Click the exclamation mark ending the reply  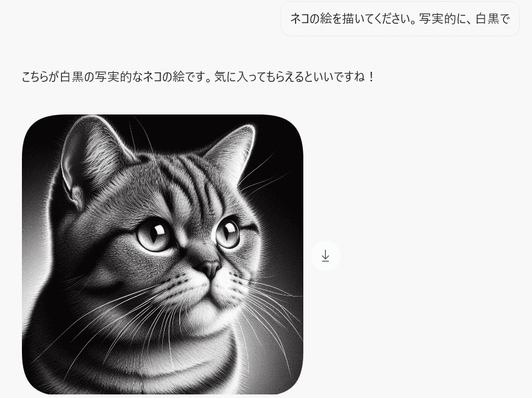tap(371, 77)
